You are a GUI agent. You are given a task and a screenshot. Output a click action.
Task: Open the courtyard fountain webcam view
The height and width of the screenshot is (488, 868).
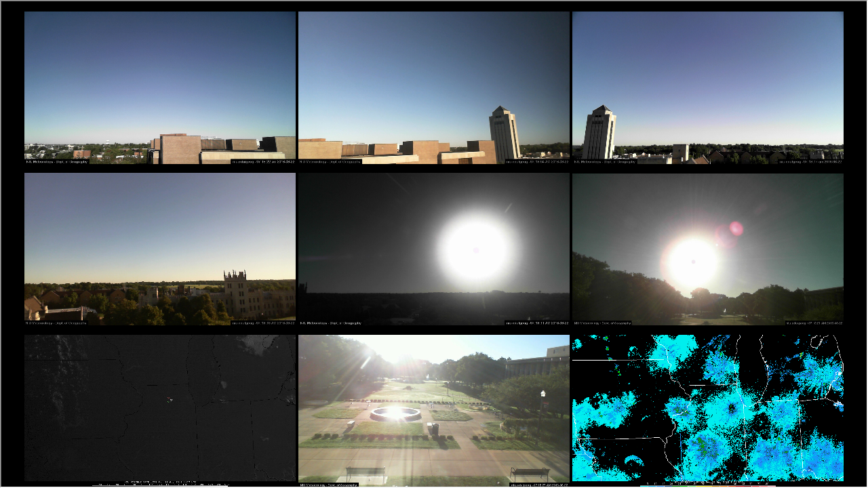click(x=434, y=410)
